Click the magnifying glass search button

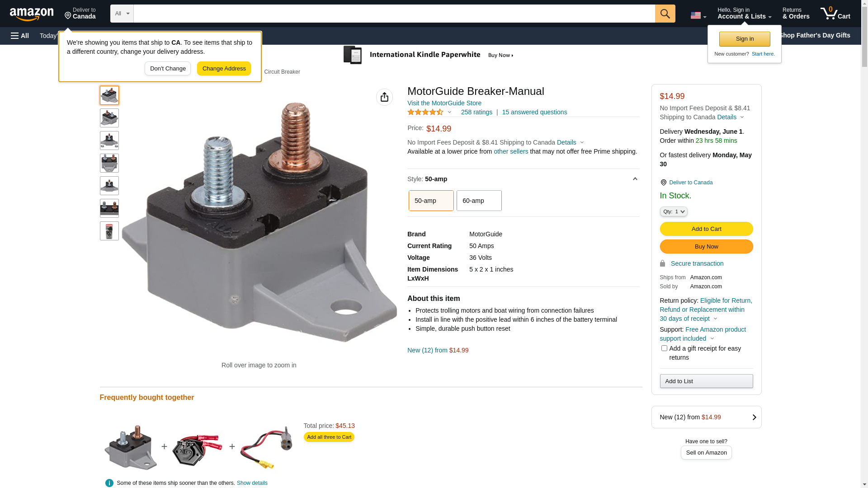(665, 14)
